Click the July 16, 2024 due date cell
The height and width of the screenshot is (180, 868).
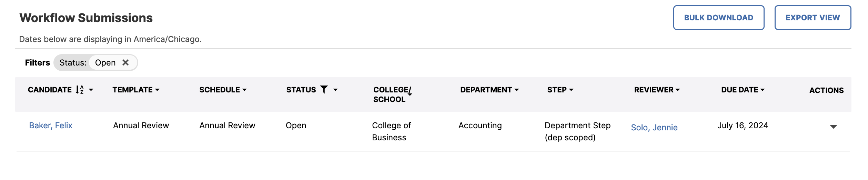[743, 126]
